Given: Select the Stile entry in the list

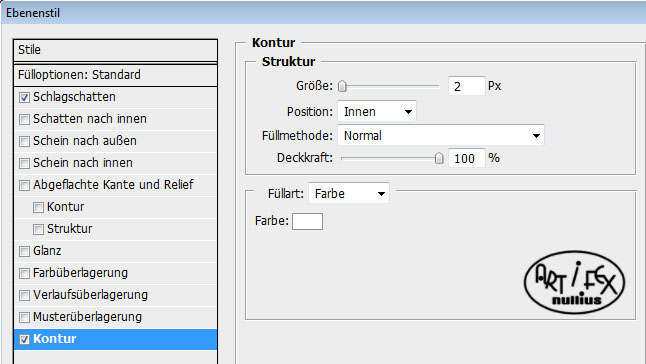Looking at the screenshot, I should pos(115,50).
